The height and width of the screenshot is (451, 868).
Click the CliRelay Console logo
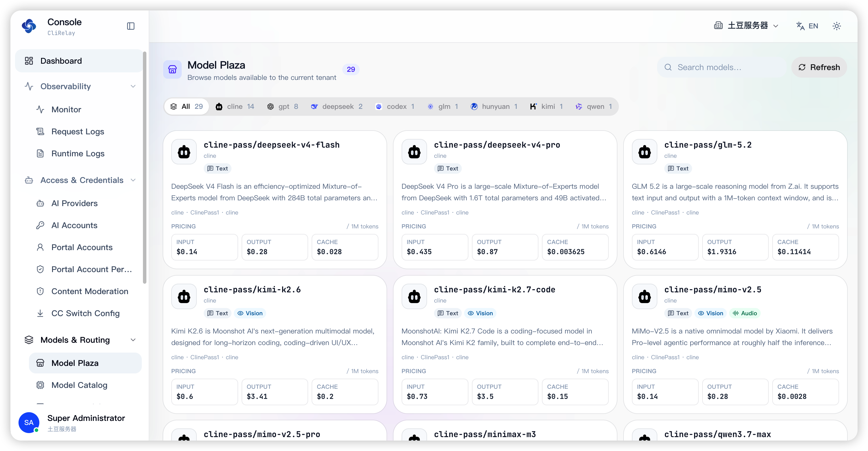pyautogui.click(x=29, y=26)
